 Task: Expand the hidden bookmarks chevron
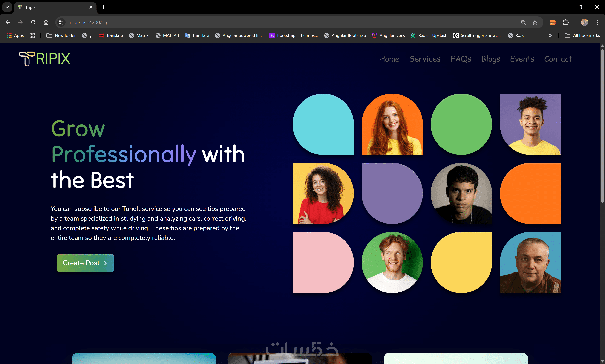pos(550,35)
